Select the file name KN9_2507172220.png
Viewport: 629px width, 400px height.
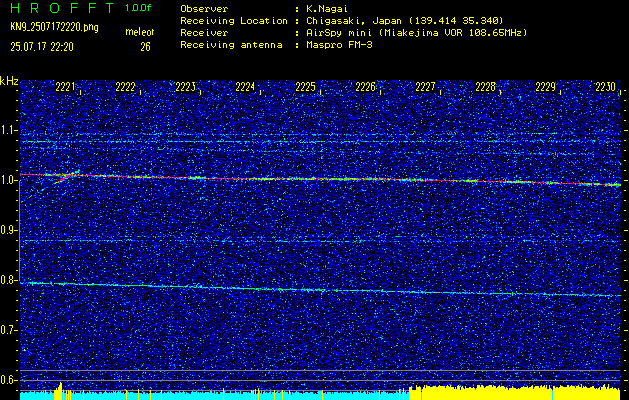click(x=54, y=27)
